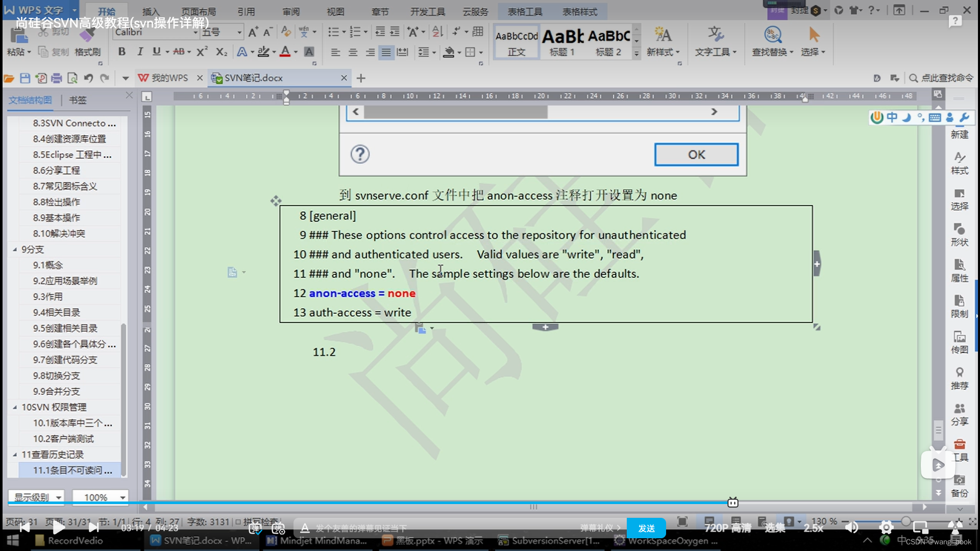Click the video volume icon
The height and width of the screenshot is (551, 980).
pos(851,528)
